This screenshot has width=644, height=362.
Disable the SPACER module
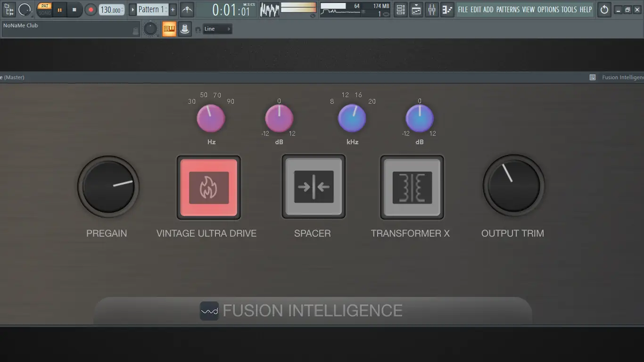(314, 187)
